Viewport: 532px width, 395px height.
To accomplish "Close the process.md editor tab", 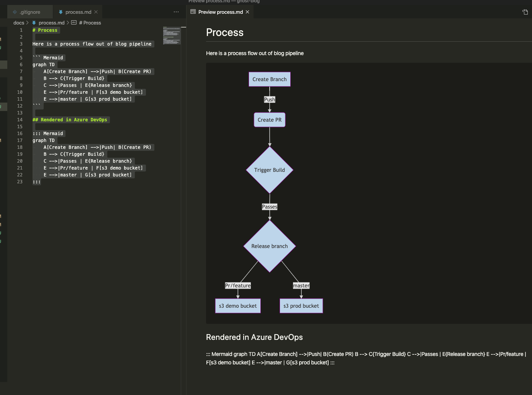I will (96, 12).
